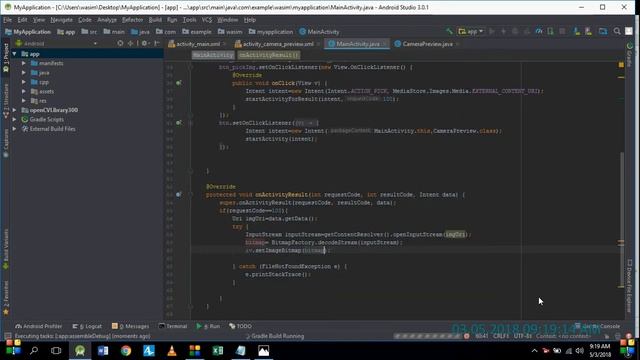Click the Stop build icon in status bar

point(467,336)
